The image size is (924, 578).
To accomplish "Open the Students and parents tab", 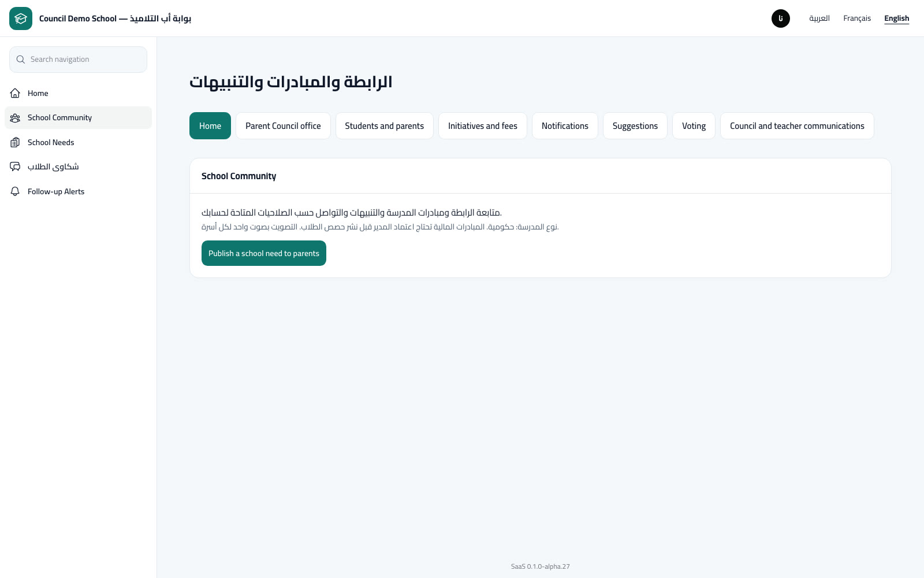I will [x=385, y=125].
